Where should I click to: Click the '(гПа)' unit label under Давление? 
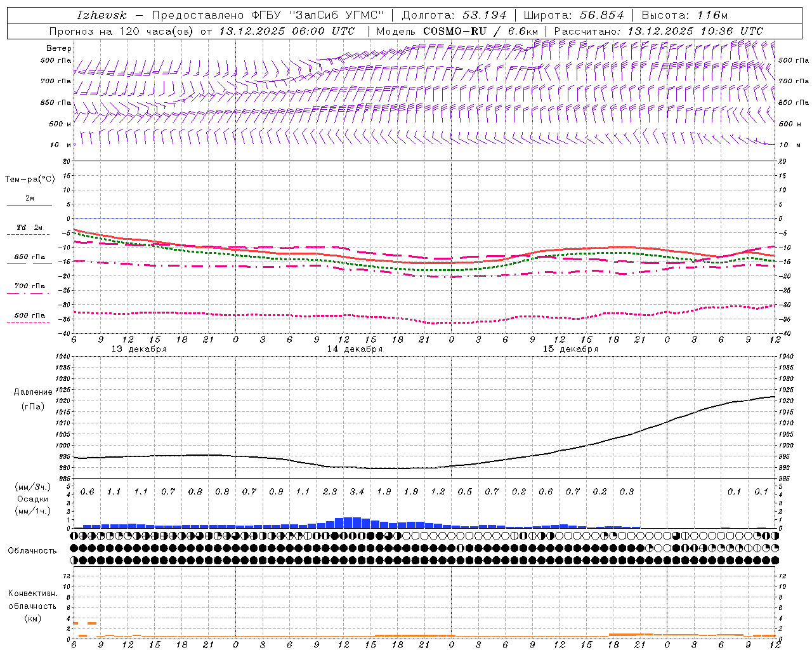[33, 406]
